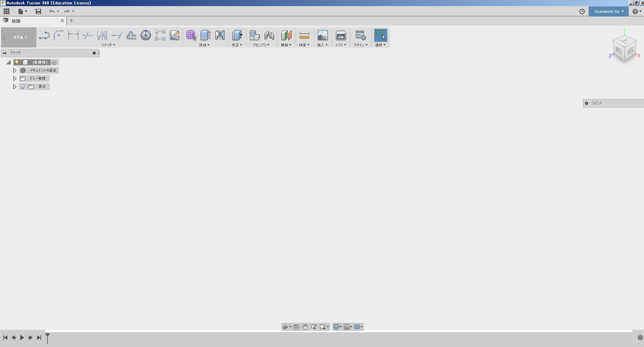Click the timeline position marker

coord(47,338)
